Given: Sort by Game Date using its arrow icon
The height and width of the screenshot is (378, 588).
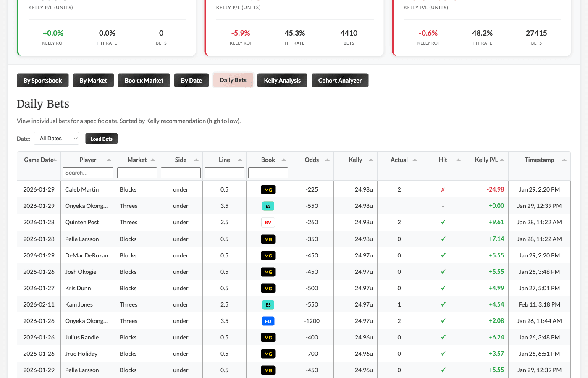Looking at the screenshot, I should point(55,160).
